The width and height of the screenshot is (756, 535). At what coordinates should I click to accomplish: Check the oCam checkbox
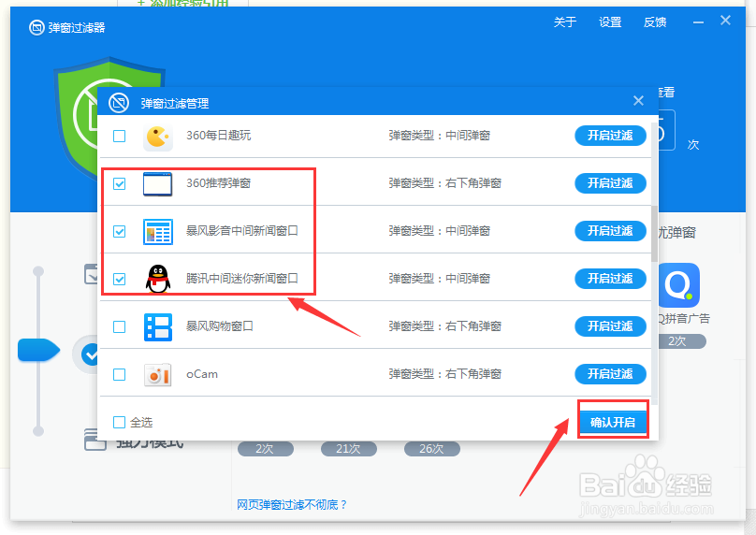tap(119, 374)
